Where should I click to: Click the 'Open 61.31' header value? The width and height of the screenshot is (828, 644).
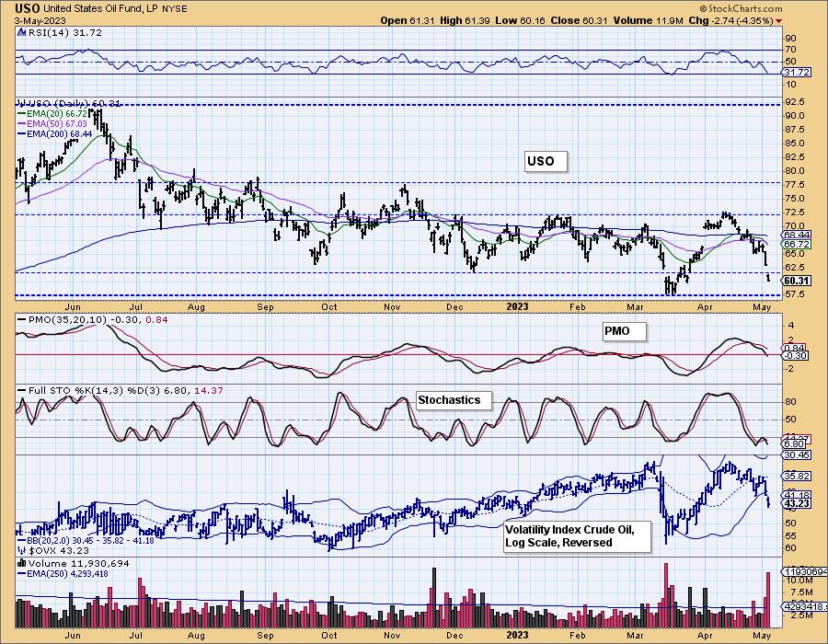pyautogui.click(x=408, y=20)
